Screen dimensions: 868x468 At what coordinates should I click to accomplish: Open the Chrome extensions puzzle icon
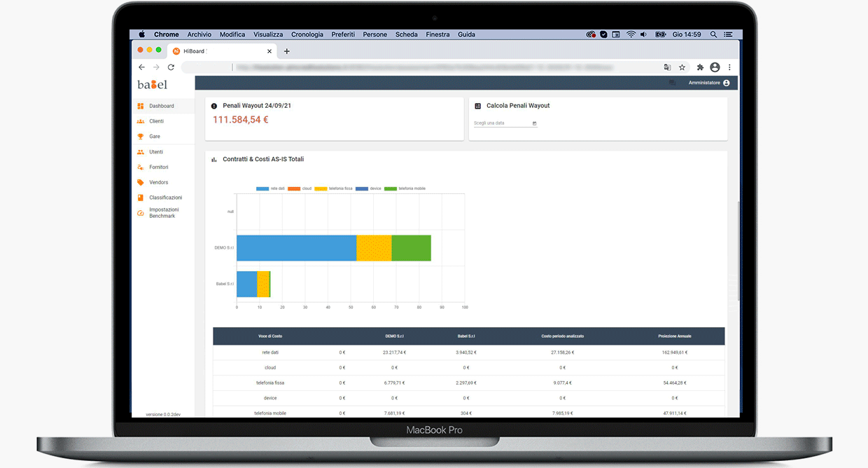click(x=700, y=67)
